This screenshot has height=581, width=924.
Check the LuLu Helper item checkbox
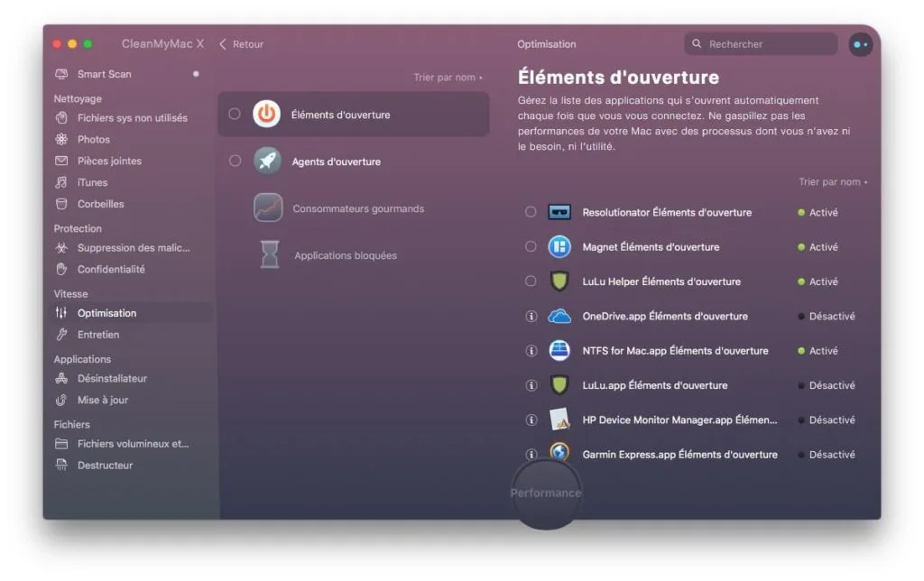[x=531, y=281]
